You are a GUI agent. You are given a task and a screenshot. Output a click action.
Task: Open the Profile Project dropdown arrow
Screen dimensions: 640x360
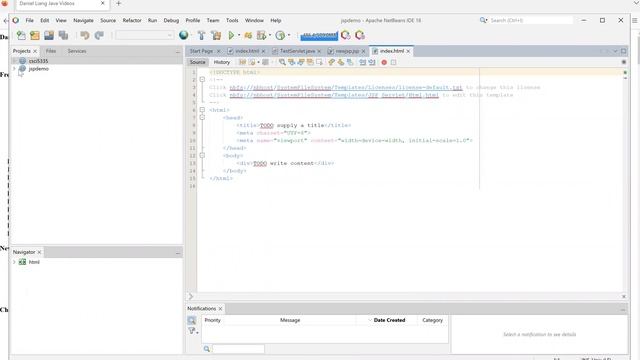289,36
